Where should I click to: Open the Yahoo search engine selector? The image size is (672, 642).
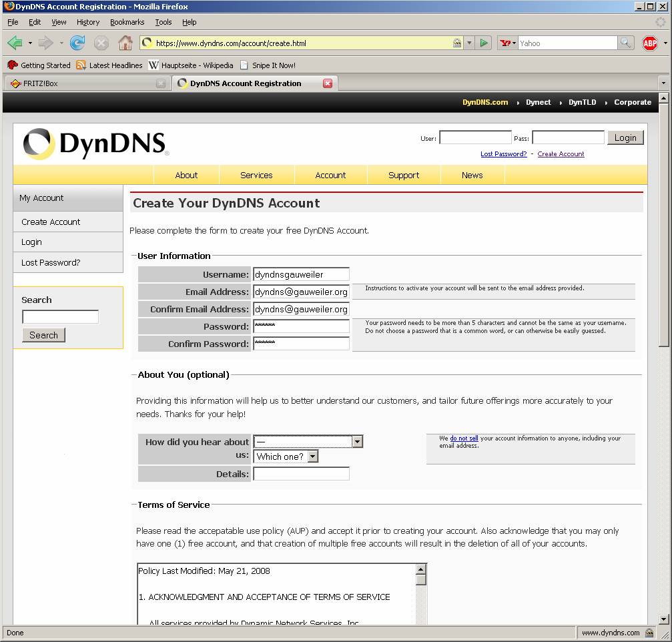(508, 43)
